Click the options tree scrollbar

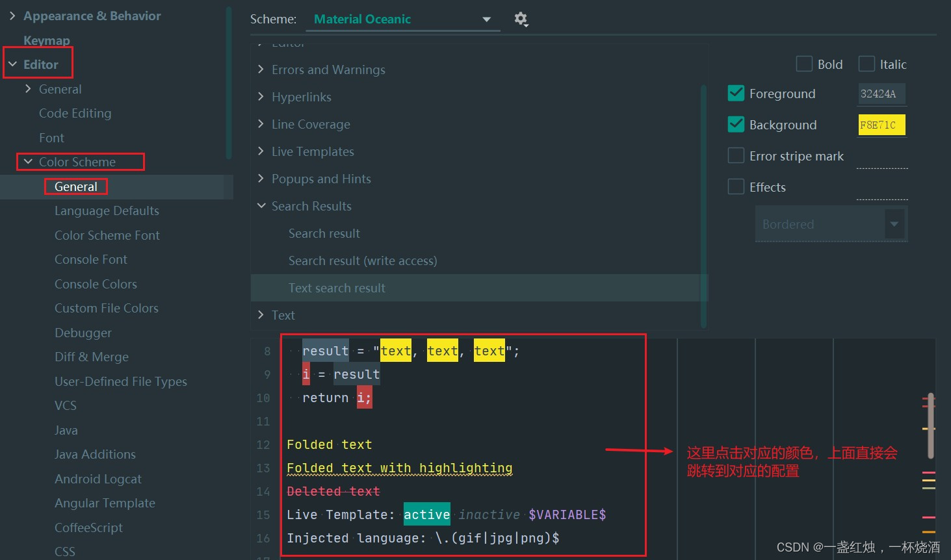point(703,205)
